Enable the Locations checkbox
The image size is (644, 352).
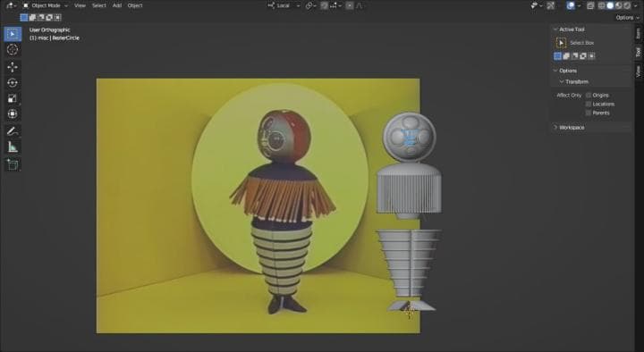coord(589,104)
